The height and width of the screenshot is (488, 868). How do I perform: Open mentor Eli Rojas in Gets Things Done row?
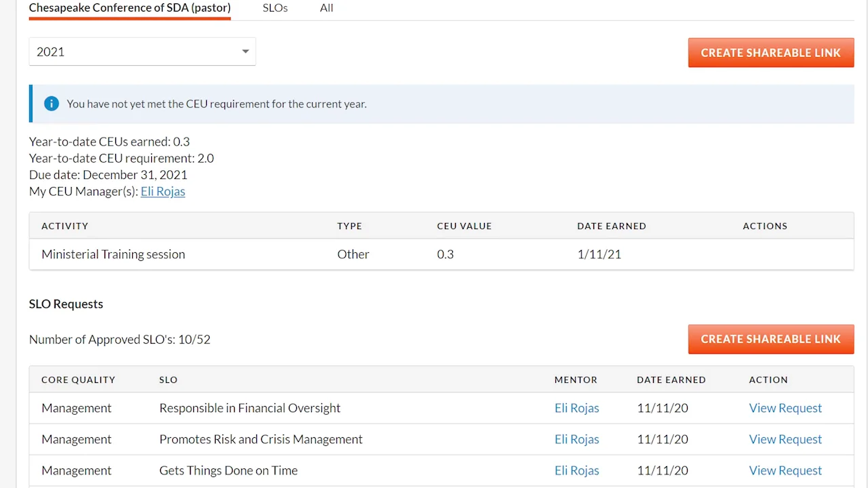tap(576, 470)
